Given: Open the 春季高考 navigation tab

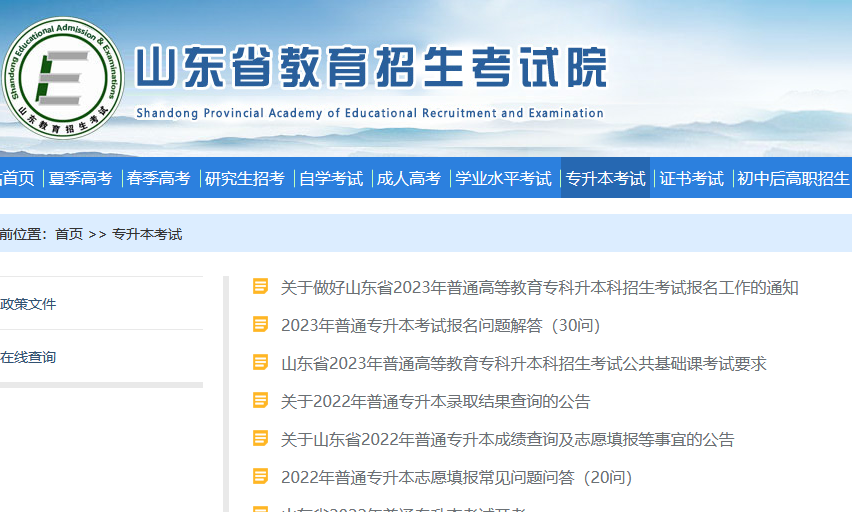Looking at the screenshot, I should (159, 178).
